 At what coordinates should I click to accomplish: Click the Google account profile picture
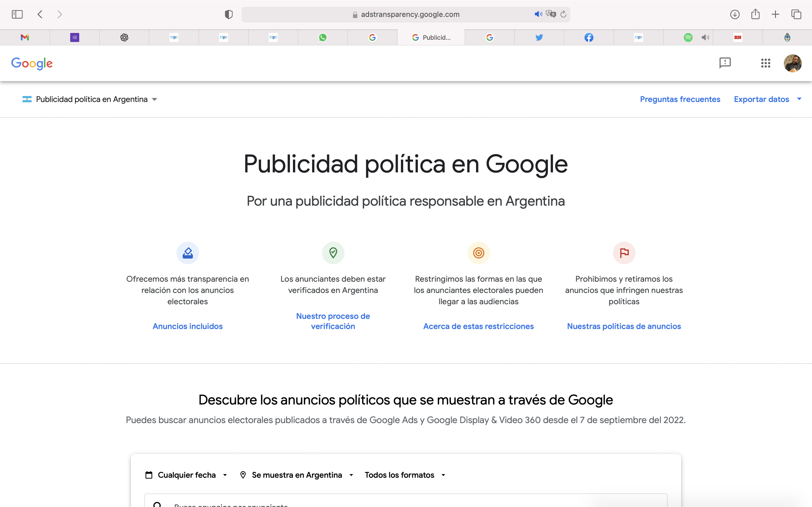[793, 63]
